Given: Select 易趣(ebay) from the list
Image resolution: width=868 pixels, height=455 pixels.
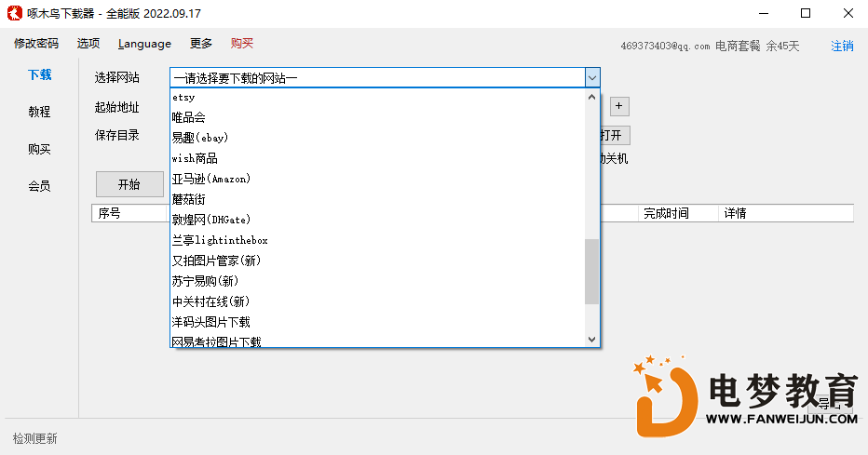Looking at the screenshot, I should [377, 138].
